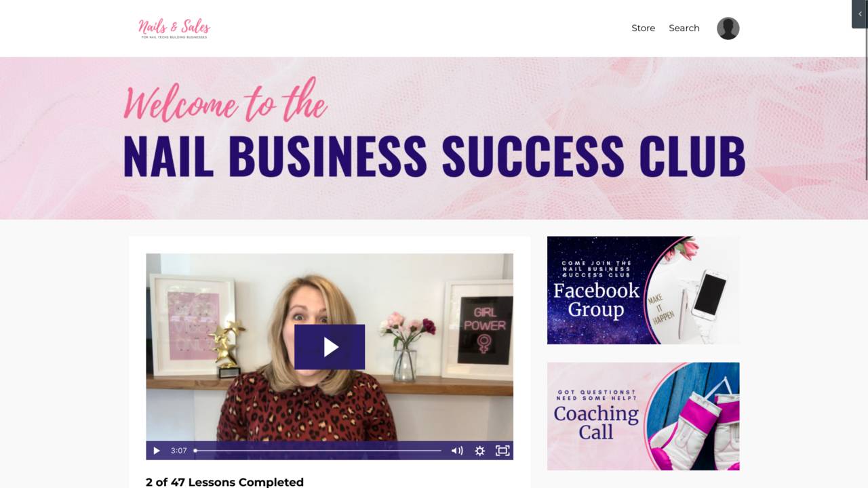The width and height of the screenshot is (868, 488).
Task: Open the Search menu item
Action: coord(684,28)
